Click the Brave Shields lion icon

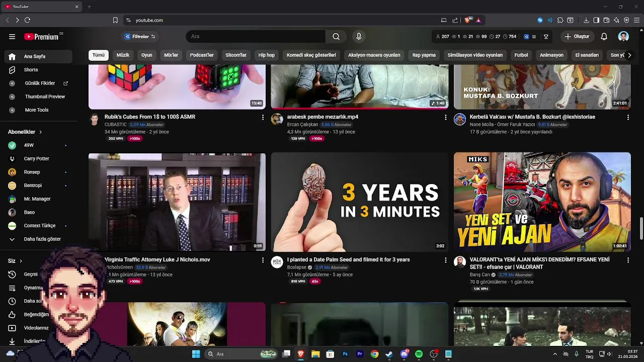click(467, 20)
